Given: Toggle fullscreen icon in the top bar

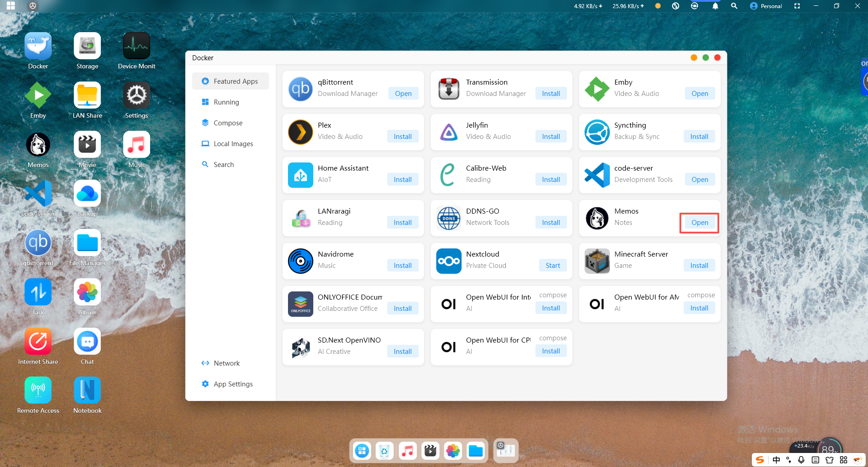Looking at the screenshot, I should (797, 6).
